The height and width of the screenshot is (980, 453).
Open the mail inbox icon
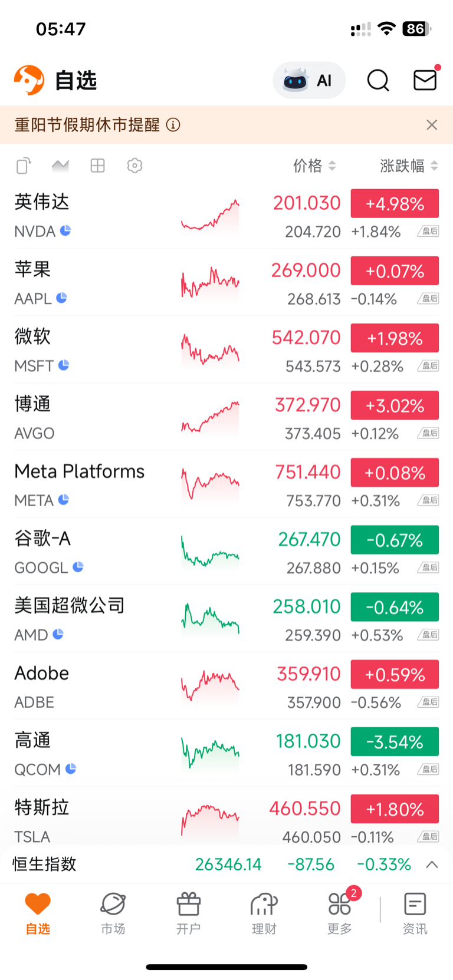point(425,80)
